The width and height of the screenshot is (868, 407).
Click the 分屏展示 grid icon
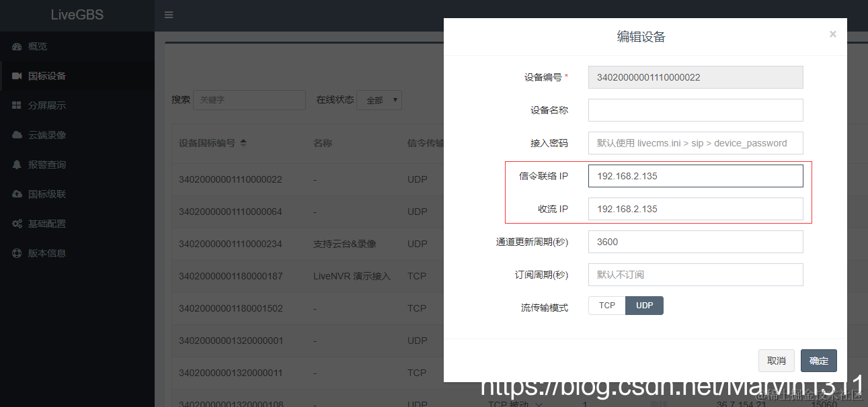(17, 105)
